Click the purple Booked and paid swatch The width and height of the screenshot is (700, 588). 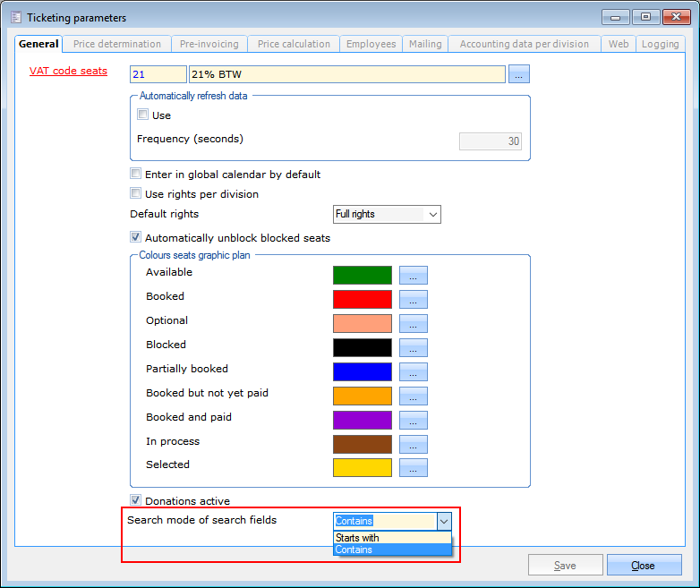tap(363, 420)
